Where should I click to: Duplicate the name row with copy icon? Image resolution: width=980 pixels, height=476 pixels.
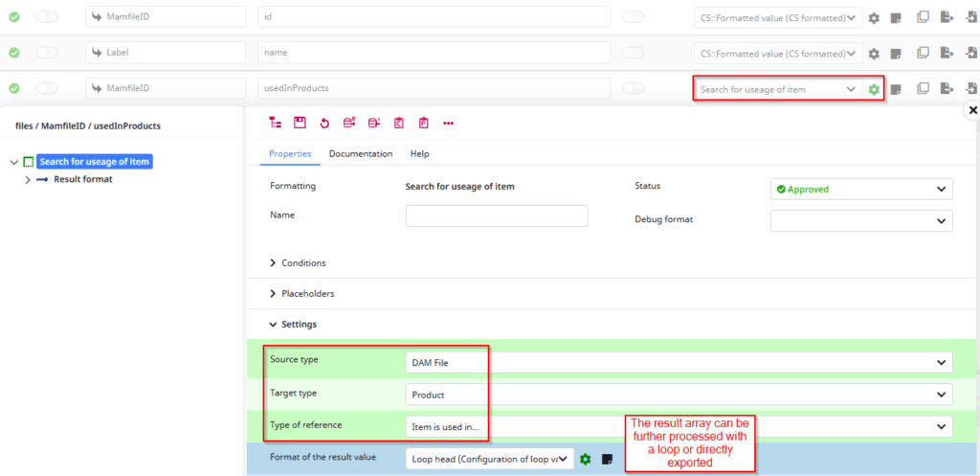click(x=923, y=54)
